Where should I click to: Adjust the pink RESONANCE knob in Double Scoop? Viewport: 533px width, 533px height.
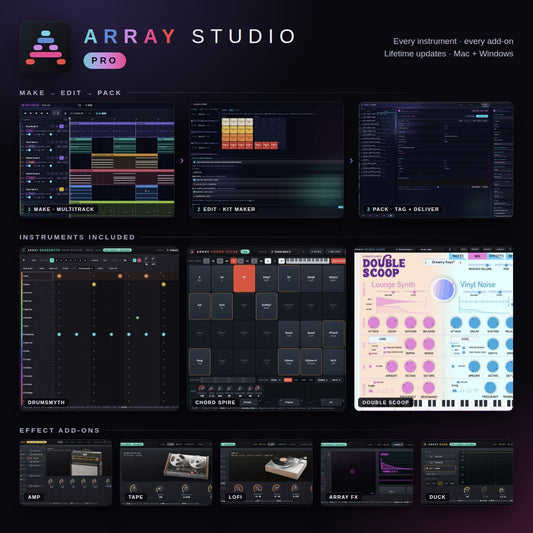pos(429,388)
